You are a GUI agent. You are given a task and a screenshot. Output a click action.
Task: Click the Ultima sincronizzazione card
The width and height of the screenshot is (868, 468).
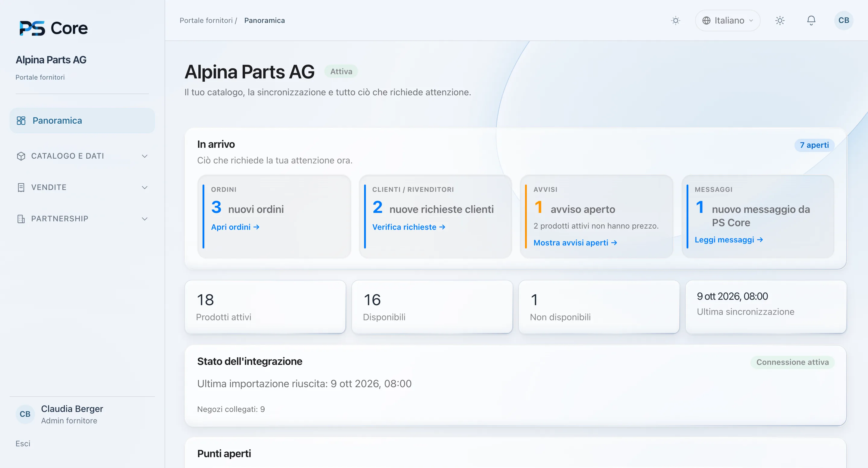(x=766, y=307)
